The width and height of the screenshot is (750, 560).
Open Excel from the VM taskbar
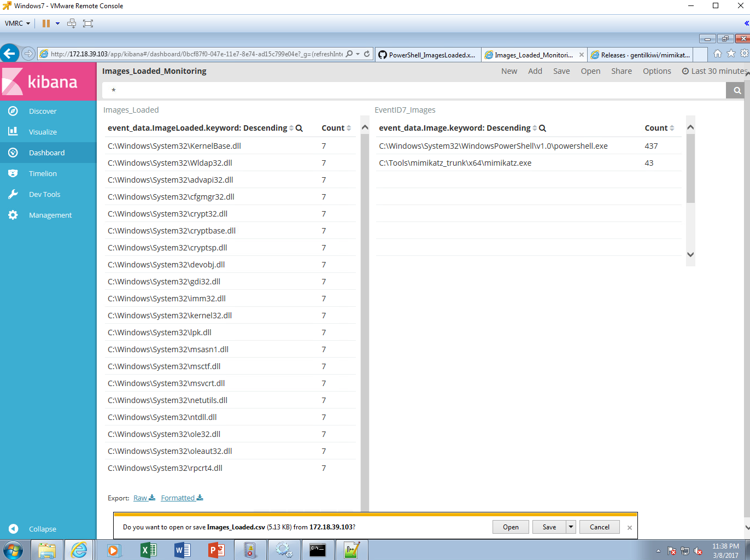148,550
